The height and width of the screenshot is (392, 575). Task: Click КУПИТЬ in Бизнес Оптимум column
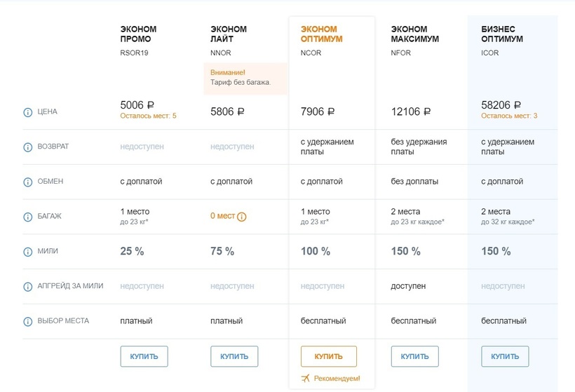pos(505,356)
